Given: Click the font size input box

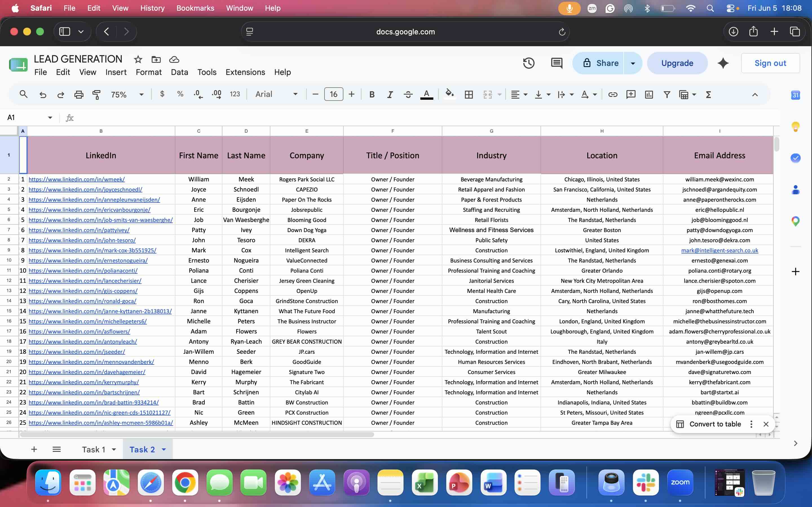Looking at the screenshot, I should point(333,94).
